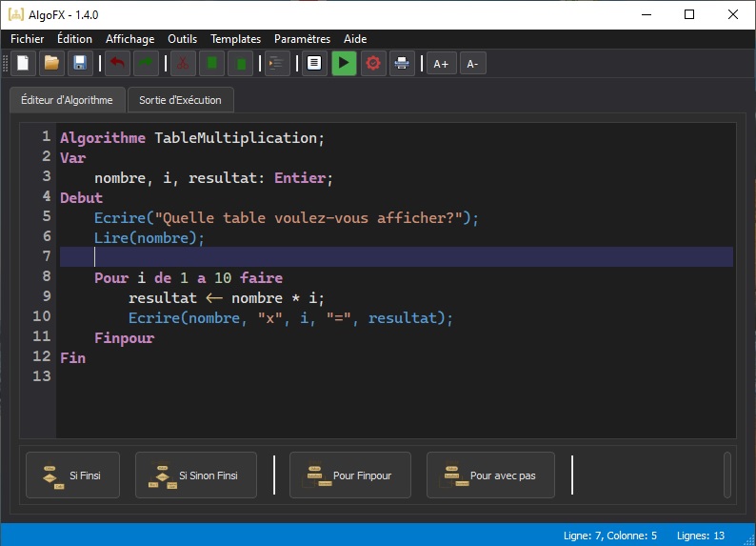Click 'faire' keyword on line 8
The height and width of the screenshot is (546, 756).
click(x=261, y=278)
